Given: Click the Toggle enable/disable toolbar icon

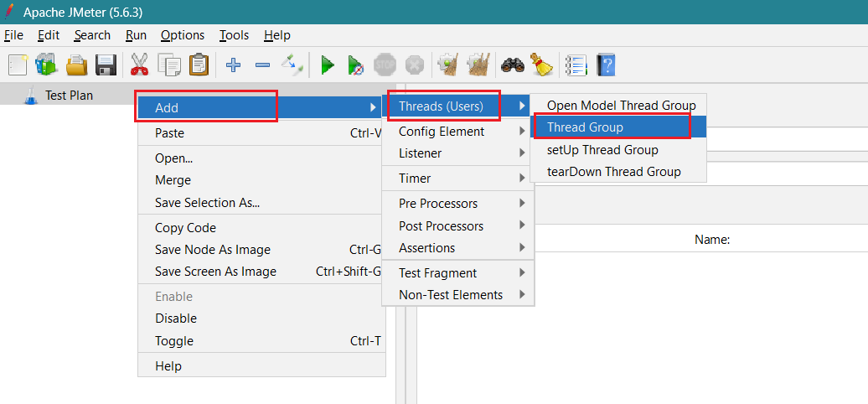Looking at the screenshot, I should pyautogui.click(x=292, y=65).
